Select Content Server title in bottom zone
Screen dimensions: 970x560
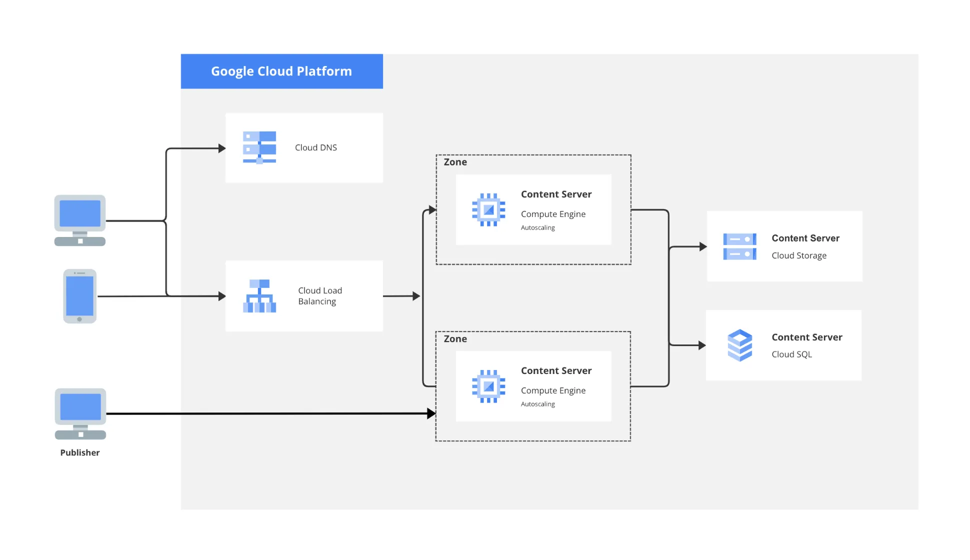[556, 370]
